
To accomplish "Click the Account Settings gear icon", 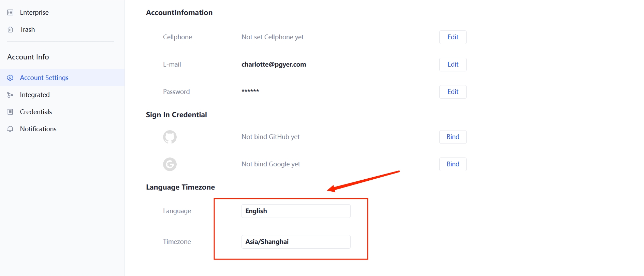I will pos(10,78).
